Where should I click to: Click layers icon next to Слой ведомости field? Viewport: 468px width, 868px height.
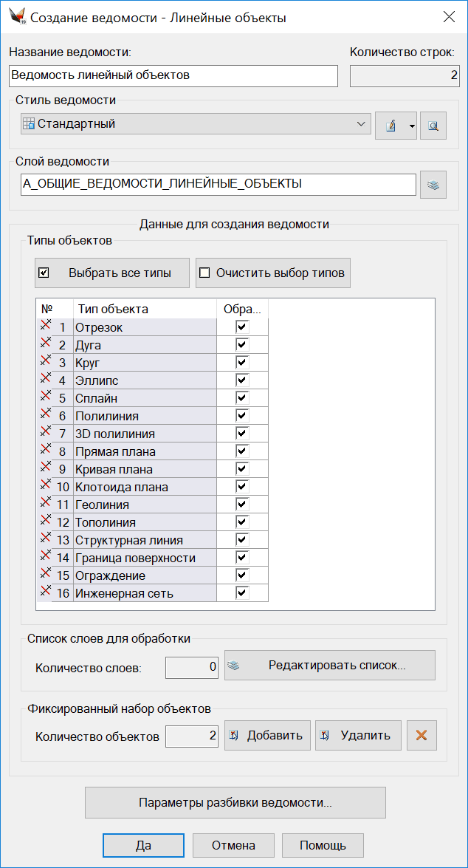(x=433, y=184)
